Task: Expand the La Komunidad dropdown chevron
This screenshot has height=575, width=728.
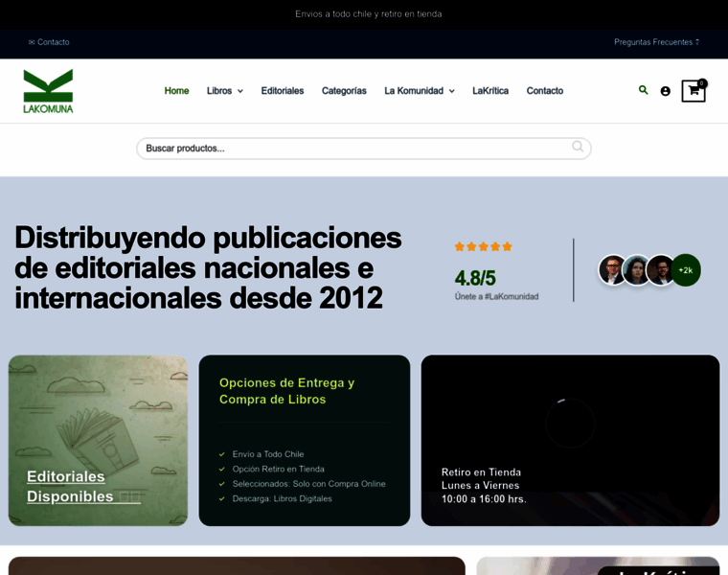Action: click(452, 91)
